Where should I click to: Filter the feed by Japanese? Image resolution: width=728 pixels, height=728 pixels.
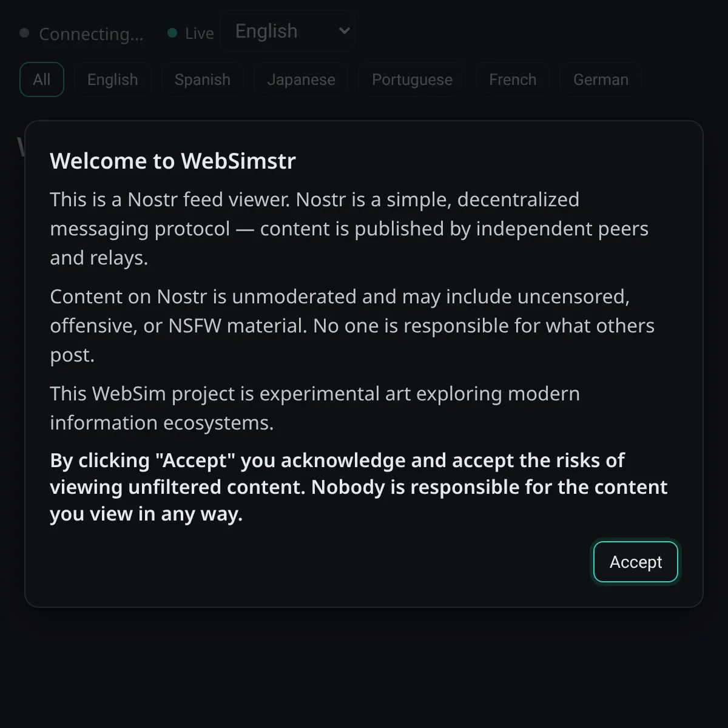click(301, 79)
